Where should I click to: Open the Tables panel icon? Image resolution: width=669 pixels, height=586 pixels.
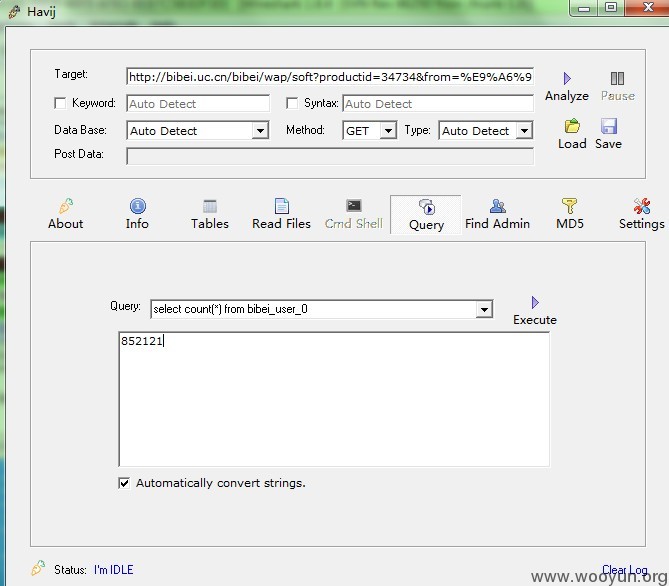pos(209,206)
